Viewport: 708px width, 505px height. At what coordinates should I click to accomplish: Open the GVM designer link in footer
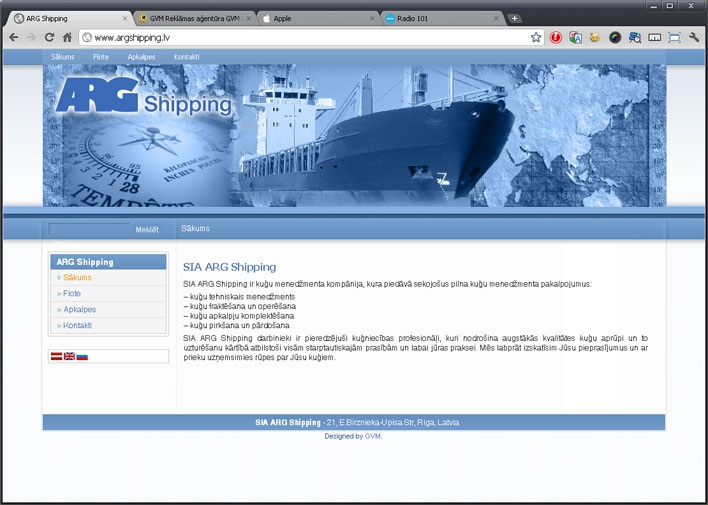point(373,436)
